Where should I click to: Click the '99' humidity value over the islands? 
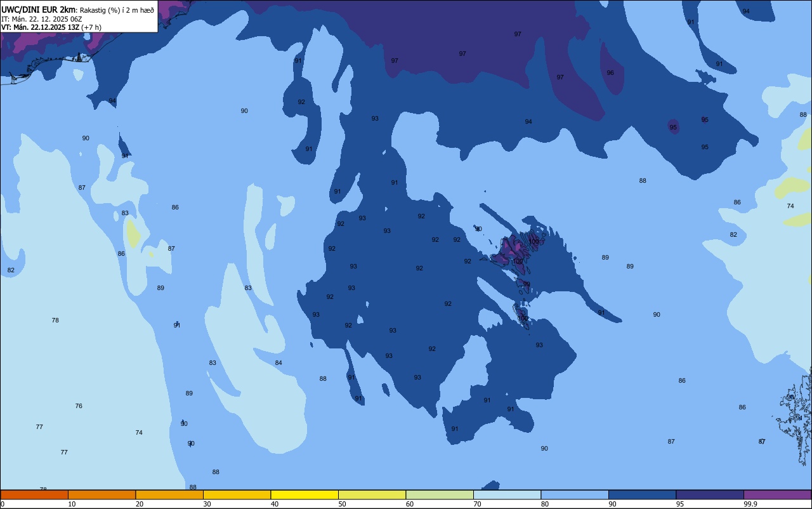527,284
